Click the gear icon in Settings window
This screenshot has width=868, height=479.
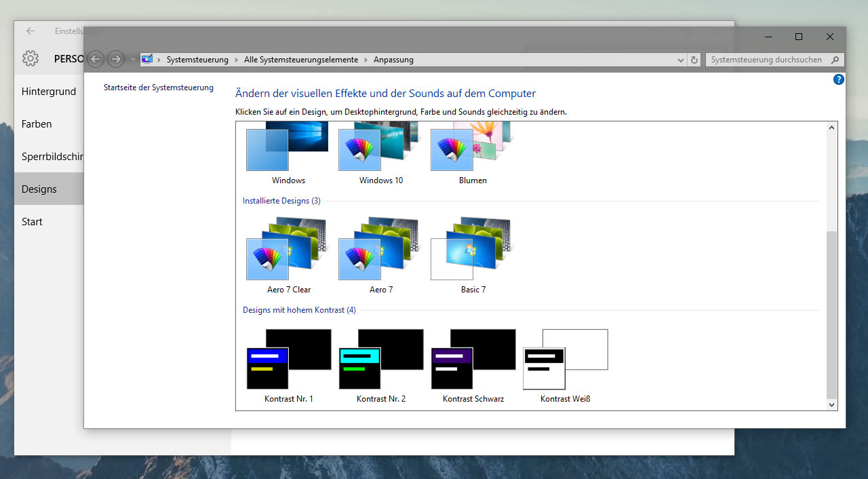[30, 58]
